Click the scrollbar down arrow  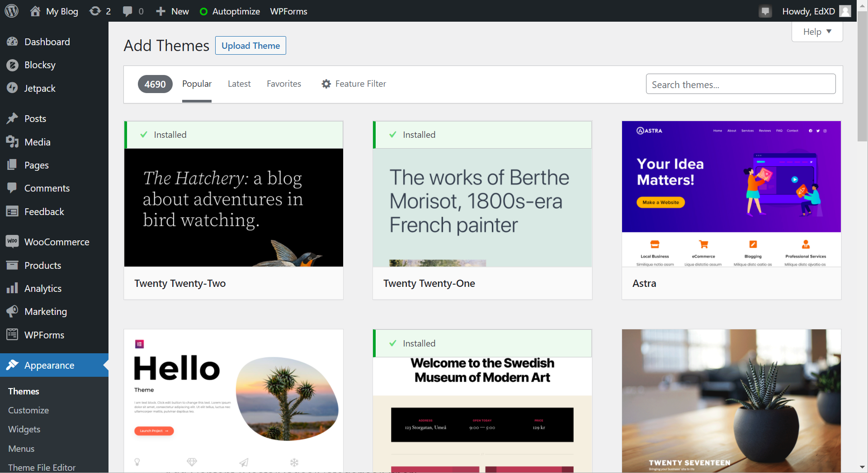862,467
